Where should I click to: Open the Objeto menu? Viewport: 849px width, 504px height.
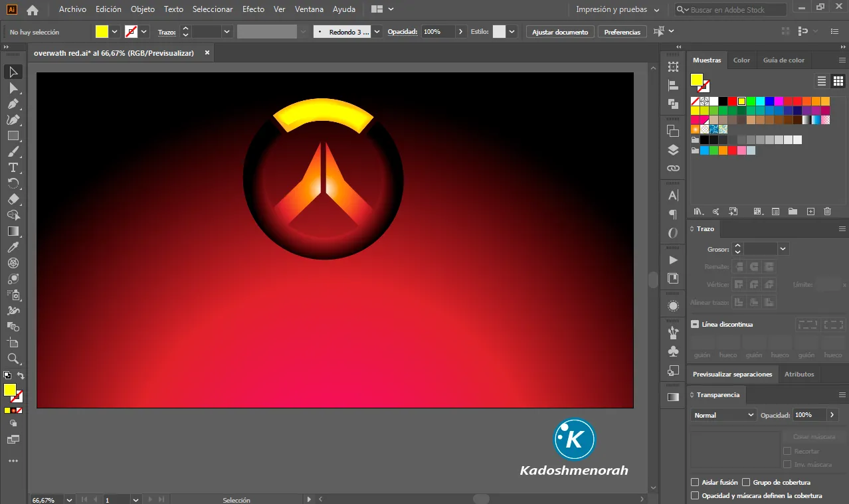coord(143,9)
